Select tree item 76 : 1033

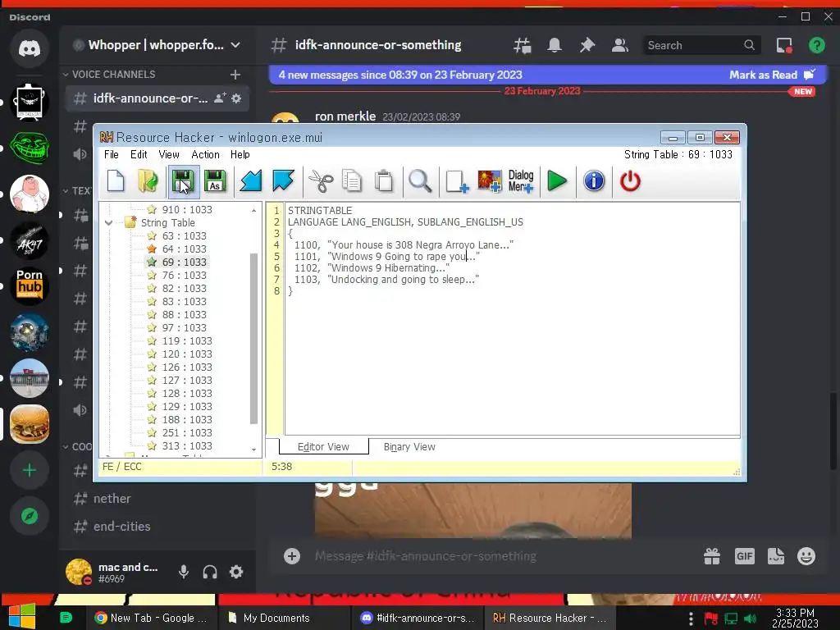click(184, 276)
